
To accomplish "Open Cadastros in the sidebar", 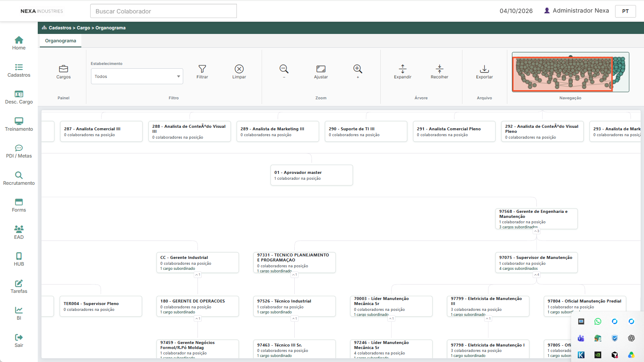I will pos(19,70).
